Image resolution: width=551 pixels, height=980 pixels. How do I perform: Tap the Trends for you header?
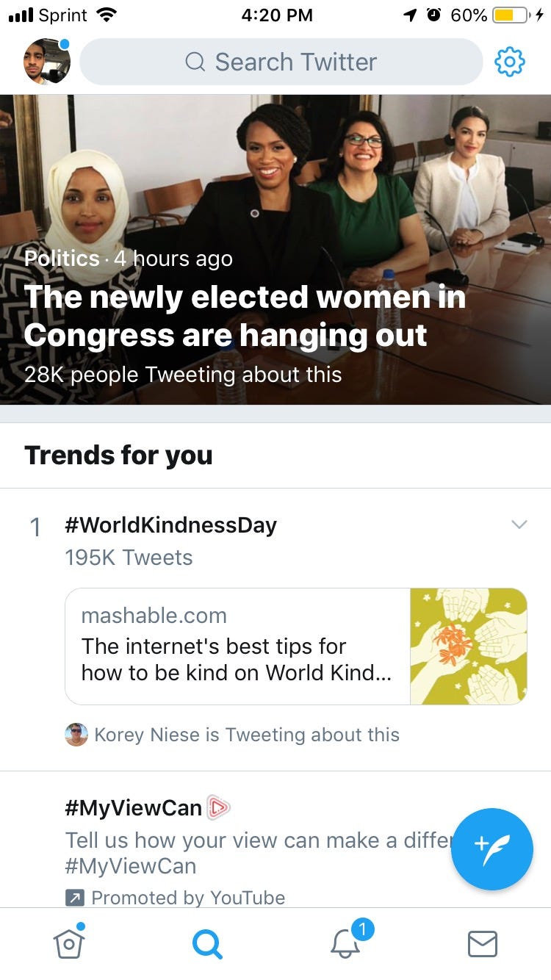click(118, 455)
